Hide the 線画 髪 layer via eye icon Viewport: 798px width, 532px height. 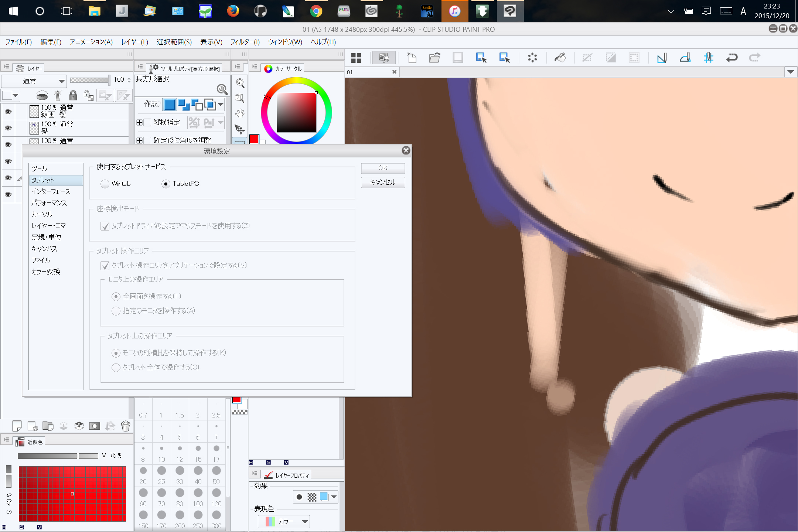coord(8,112)
